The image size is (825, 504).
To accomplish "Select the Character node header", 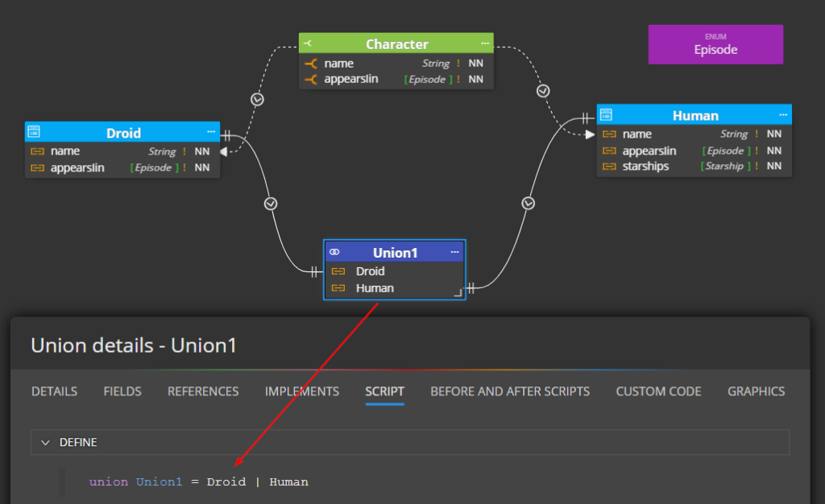I will click(x=396, y=43).
